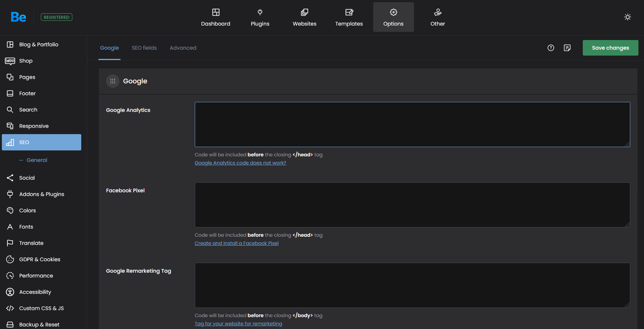Open the Accessibility person icon
Image resolution: width=644 pixels, height=329 pixels.
(x=10, y=292)
